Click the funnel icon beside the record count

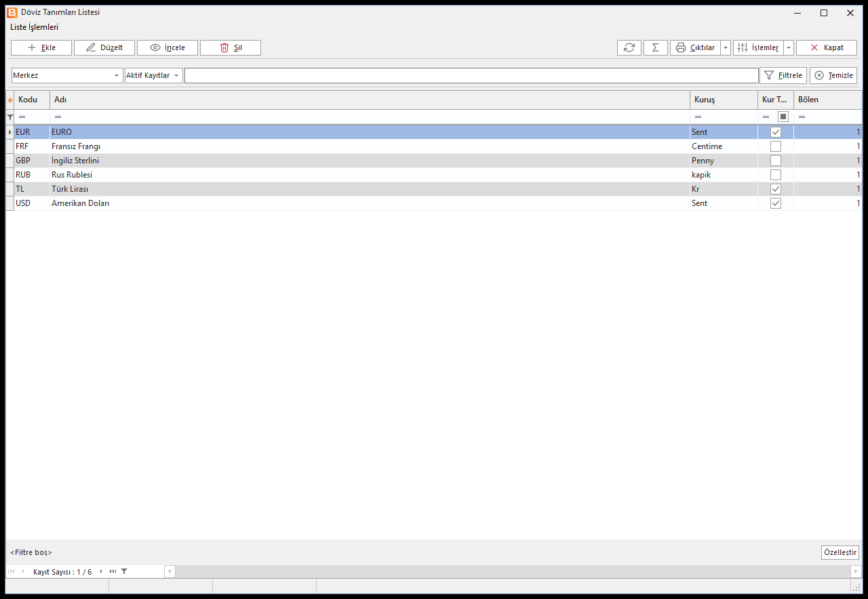tap(124, 572)
